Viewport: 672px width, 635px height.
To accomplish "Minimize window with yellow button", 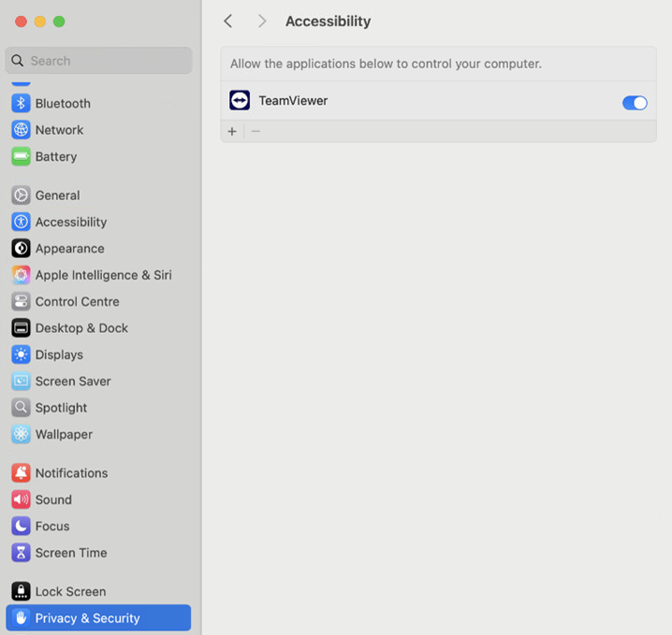I will 40,22.
